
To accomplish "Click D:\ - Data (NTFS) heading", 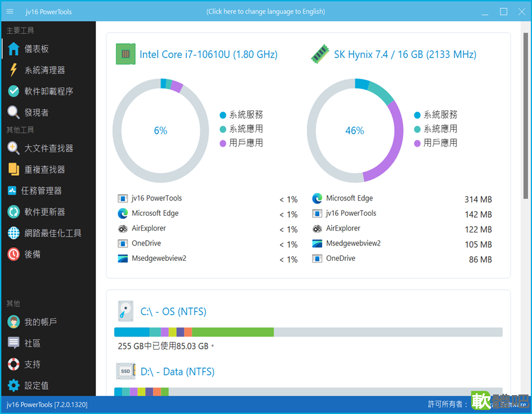I will point(177,371).
